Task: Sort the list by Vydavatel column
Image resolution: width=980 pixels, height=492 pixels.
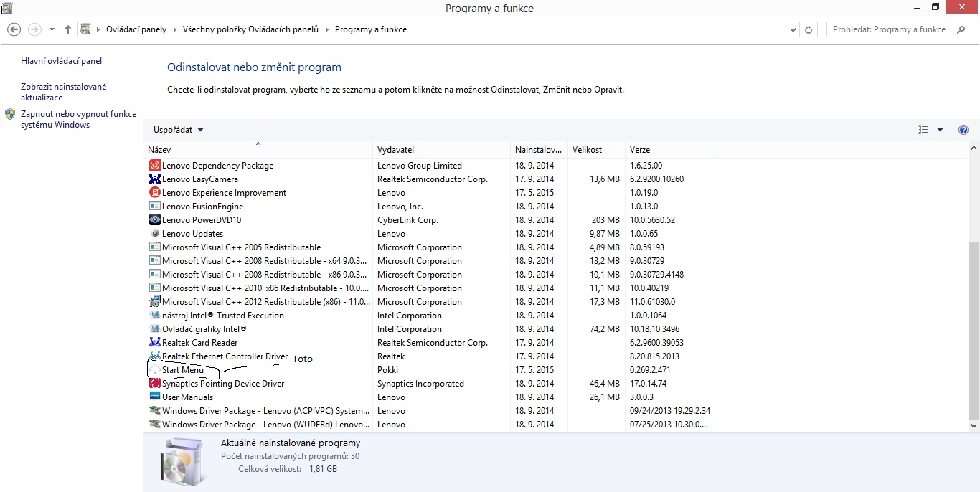Action: tap(395, 150)
